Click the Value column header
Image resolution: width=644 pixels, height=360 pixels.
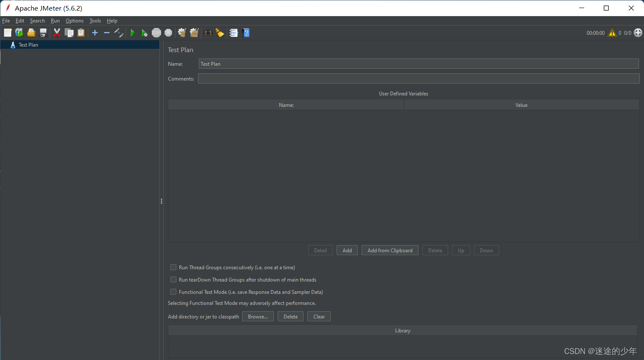[521, 105]
